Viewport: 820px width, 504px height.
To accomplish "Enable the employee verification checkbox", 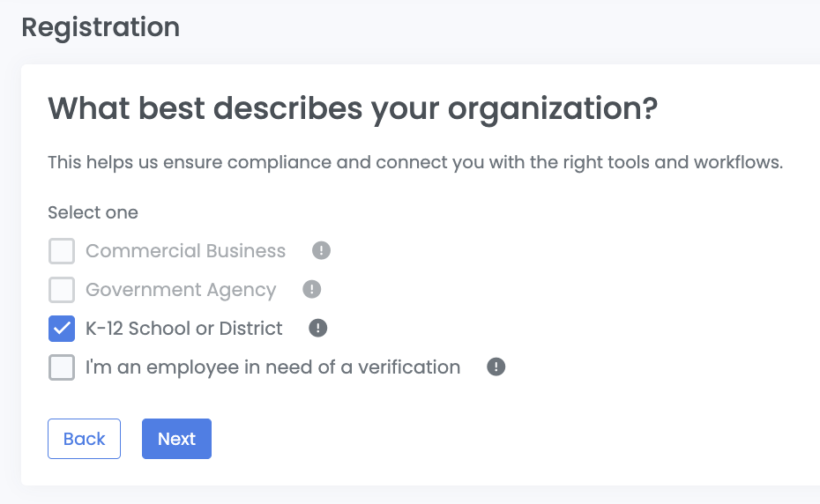I will 62,367.
